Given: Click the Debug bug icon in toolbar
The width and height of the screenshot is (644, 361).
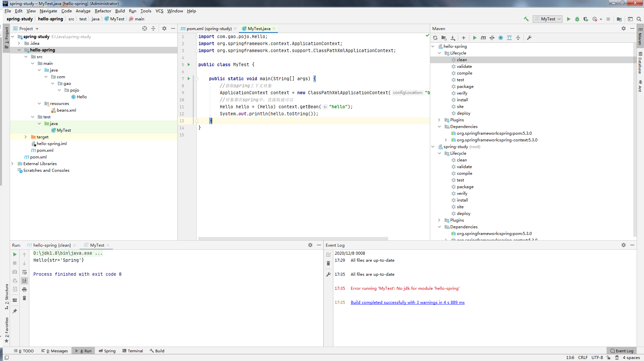Looking at the screenshot, I should tap(577, 19).
